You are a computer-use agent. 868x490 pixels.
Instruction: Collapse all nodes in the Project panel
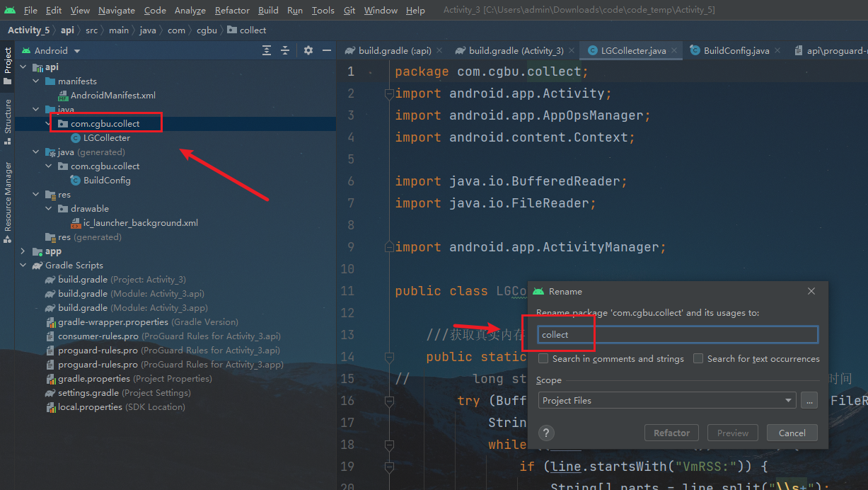(x=285, y=50)
